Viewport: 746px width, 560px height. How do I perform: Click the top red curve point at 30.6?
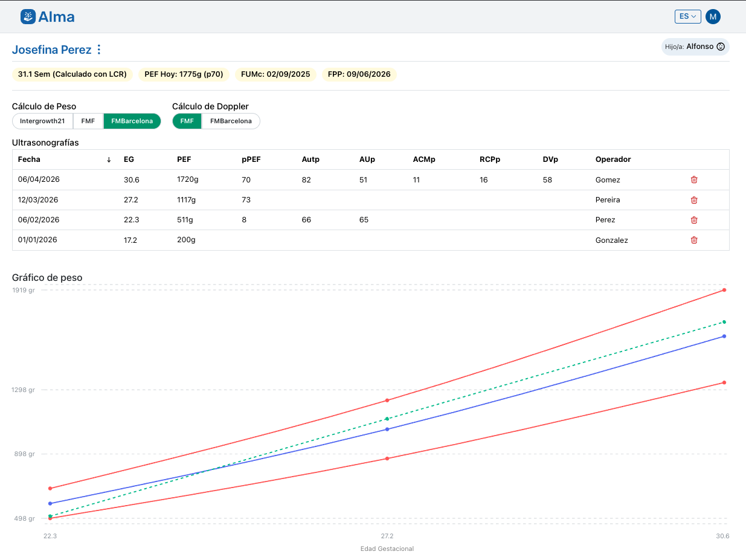724,290
